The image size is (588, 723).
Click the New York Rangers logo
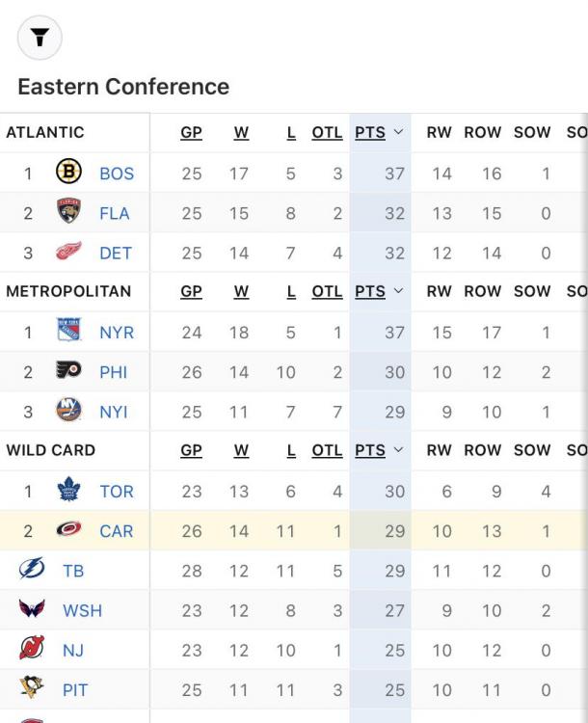[x=67, y=333]
